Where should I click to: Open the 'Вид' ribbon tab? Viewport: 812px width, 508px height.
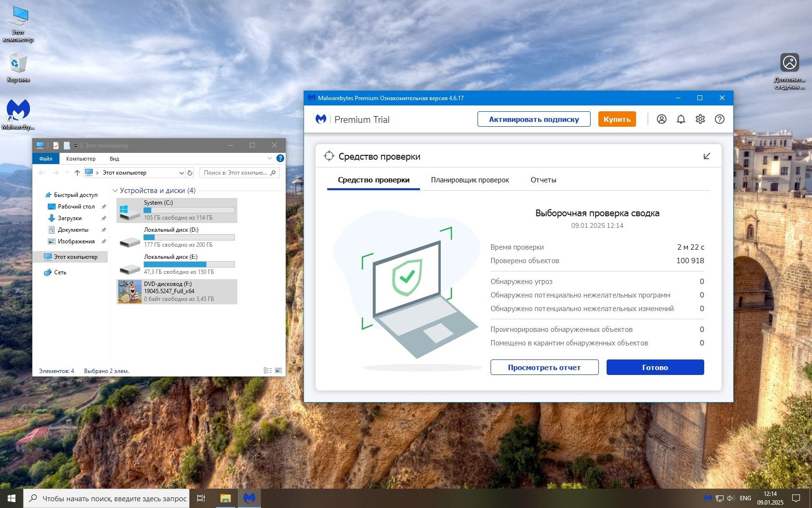click(114, 158)
